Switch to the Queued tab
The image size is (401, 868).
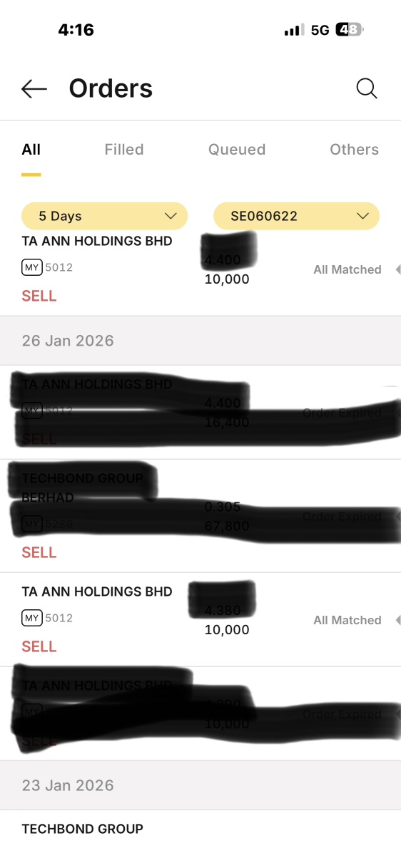pyautogui.click(x=237, y=150)
